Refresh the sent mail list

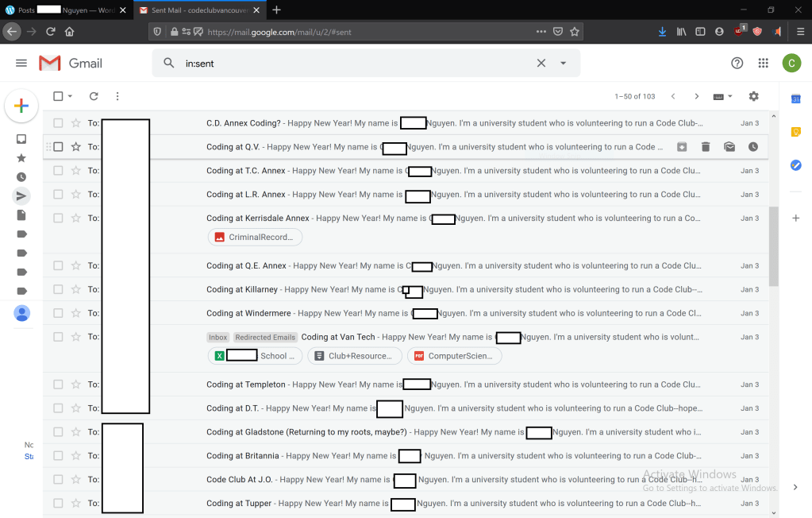tap(94, 96)
